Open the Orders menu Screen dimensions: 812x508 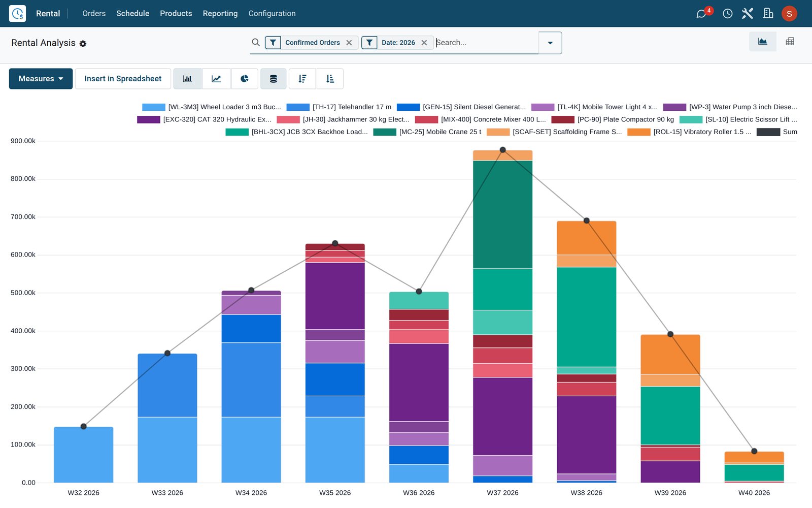point(94,14)
